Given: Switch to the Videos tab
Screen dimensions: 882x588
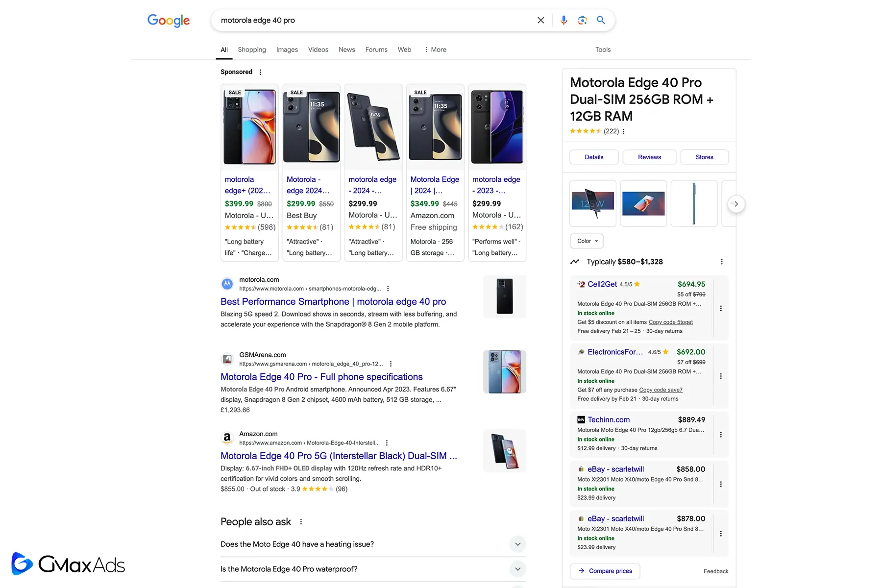Looking at the screenshot, I should pyautogui.click(x=318, y=49).
